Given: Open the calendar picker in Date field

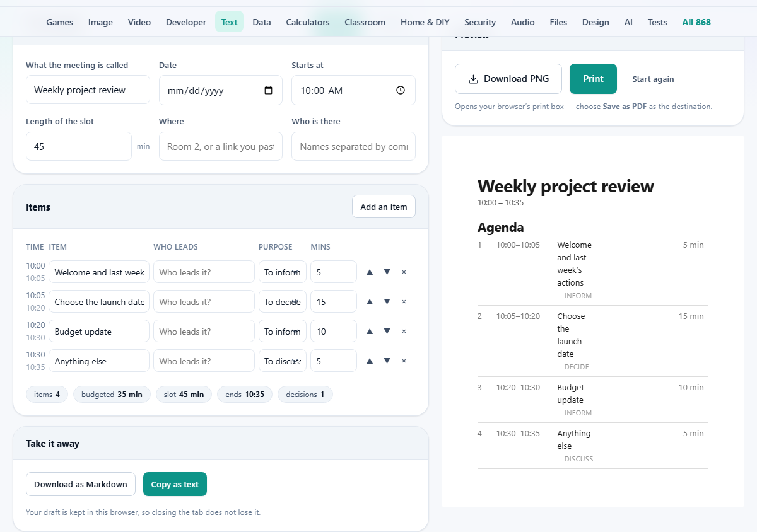Looking at the screenshot, I should tap(269, 90).
